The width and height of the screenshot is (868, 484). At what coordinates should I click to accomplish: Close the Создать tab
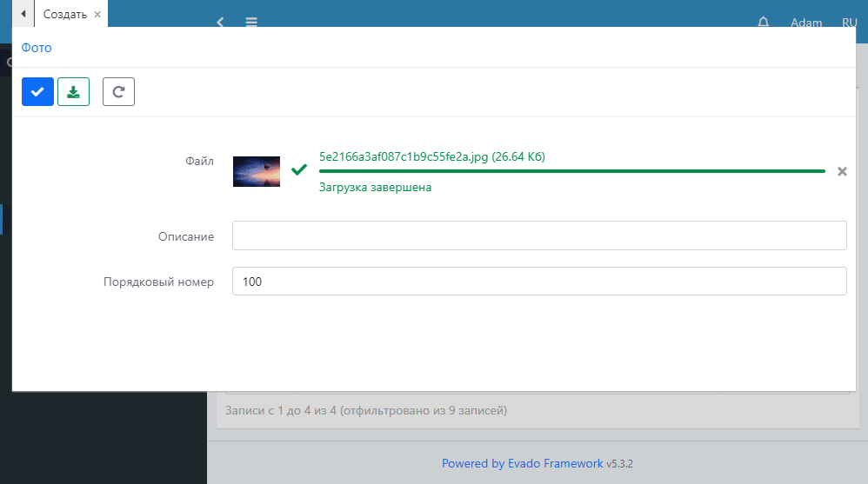[97, 15]
